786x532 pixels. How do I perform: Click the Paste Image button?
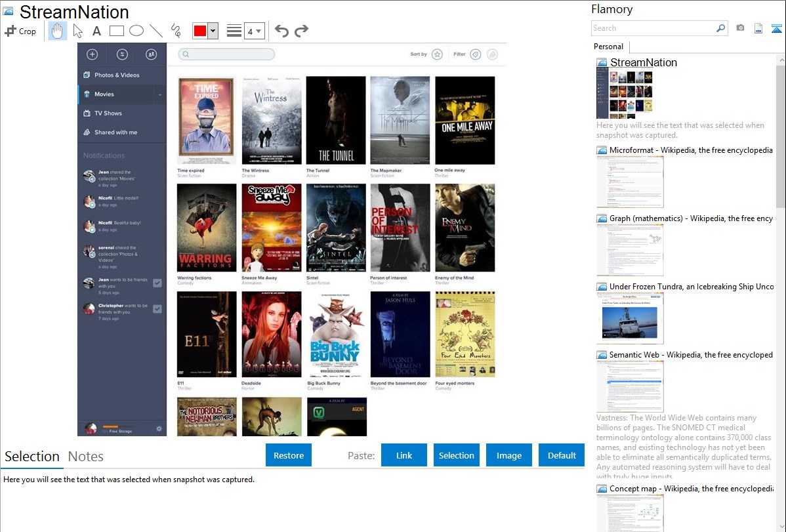coord(508,455)
